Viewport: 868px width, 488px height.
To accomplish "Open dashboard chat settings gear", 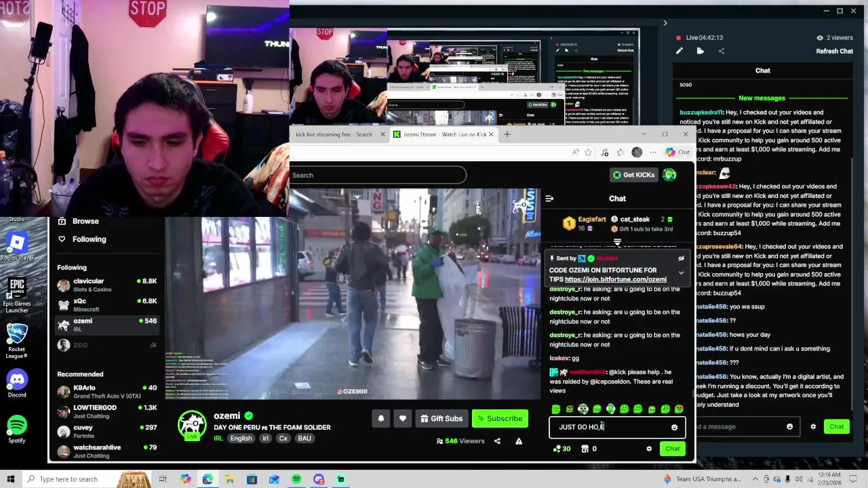I will click(x=813, y=427).
